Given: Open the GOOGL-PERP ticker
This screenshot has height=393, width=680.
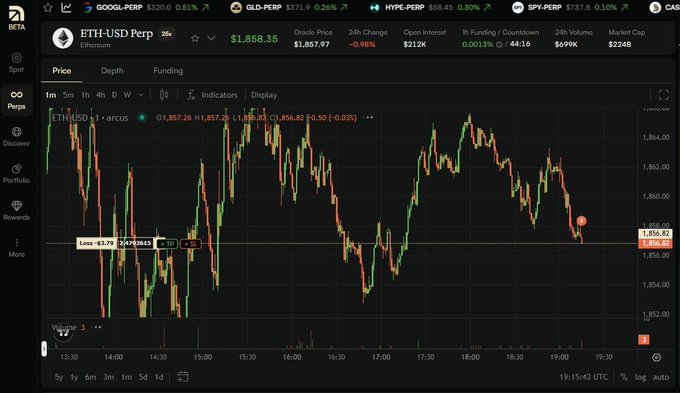Looking at the screenshot, I should click(146, 7).
